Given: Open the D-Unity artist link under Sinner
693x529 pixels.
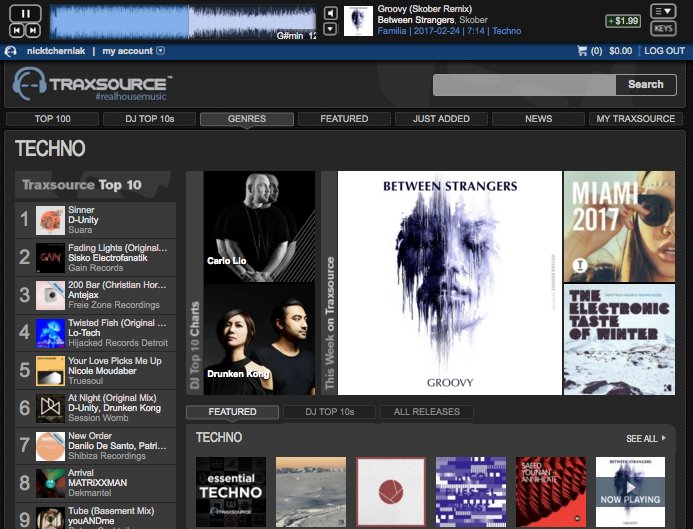Looking at the screenshot, I should pyautogui.click(x=83, y=220).
